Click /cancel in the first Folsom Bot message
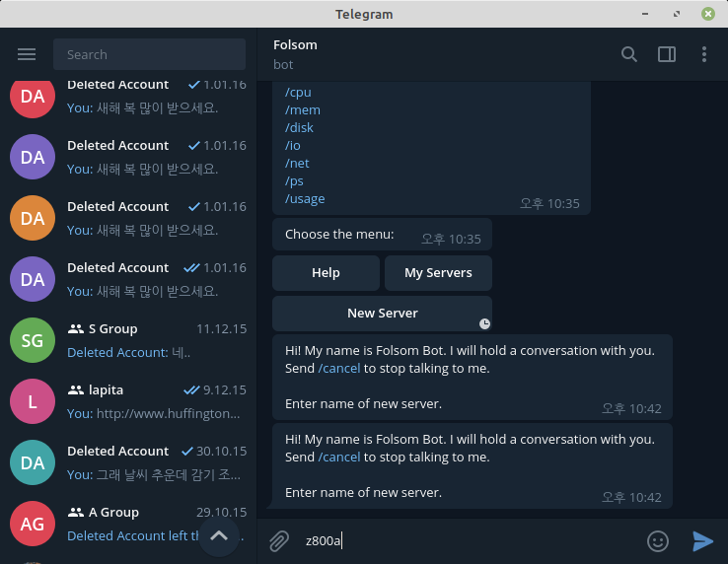728x564 pixels. (x=339, y=368)
